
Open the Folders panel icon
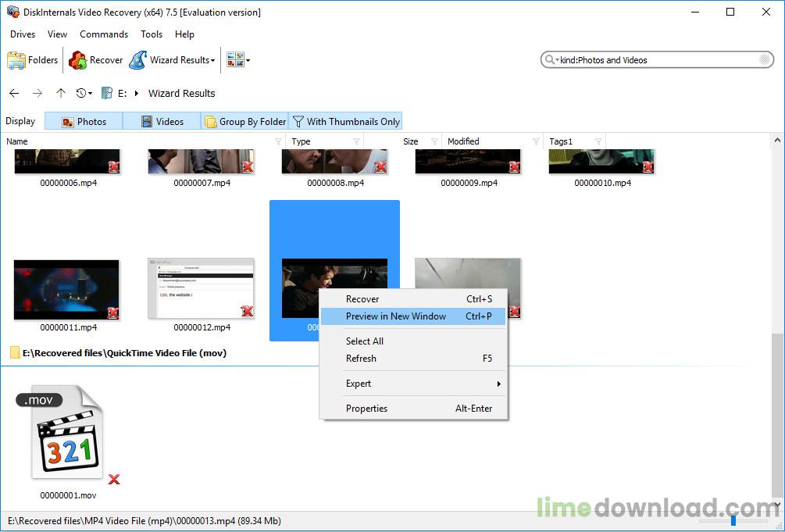pos(16,60)
